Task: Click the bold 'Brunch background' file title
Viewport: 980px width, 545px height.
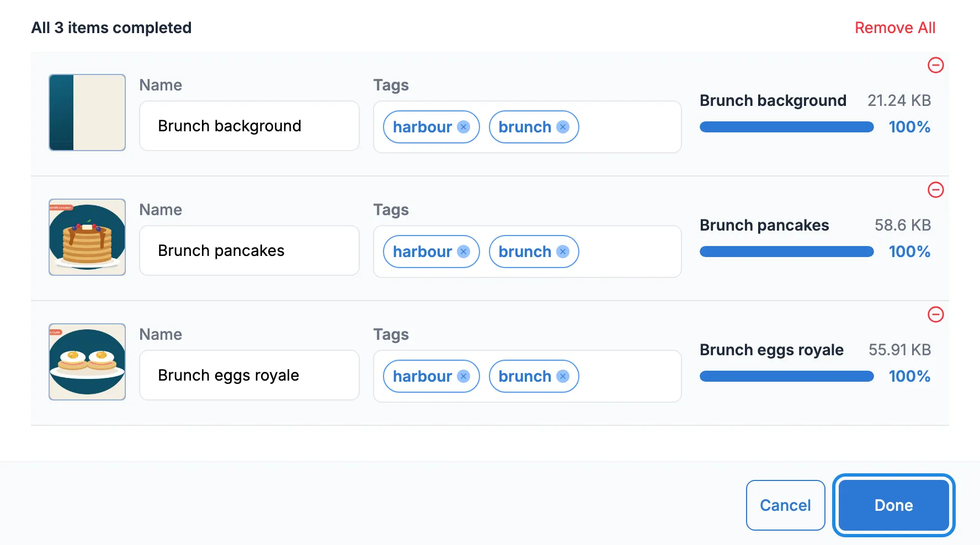Action: click(773, 100)
